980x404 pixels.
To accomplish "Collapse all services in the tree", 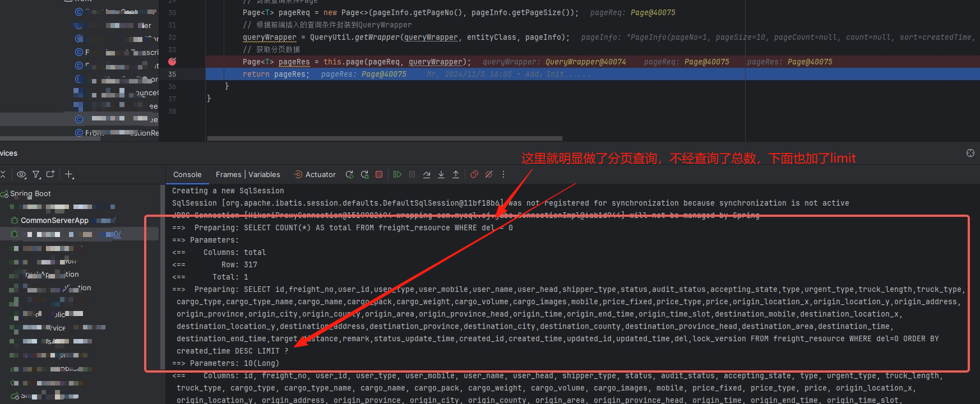I will 3,174.
